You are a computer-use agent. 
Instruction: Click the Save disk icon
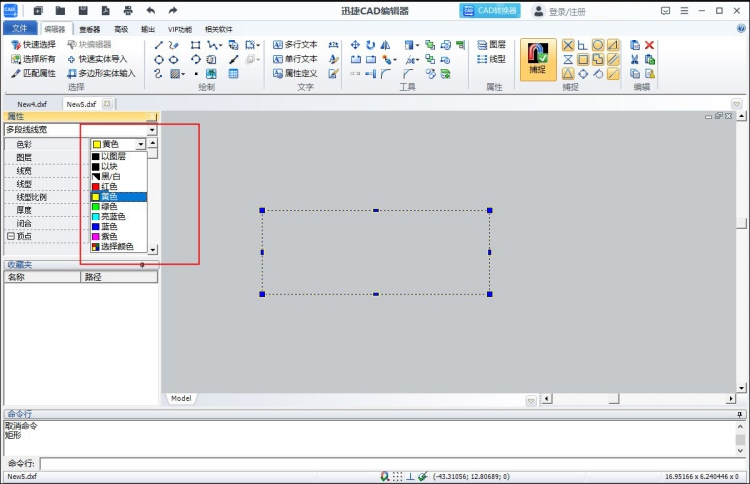click(x=83, y=11)
